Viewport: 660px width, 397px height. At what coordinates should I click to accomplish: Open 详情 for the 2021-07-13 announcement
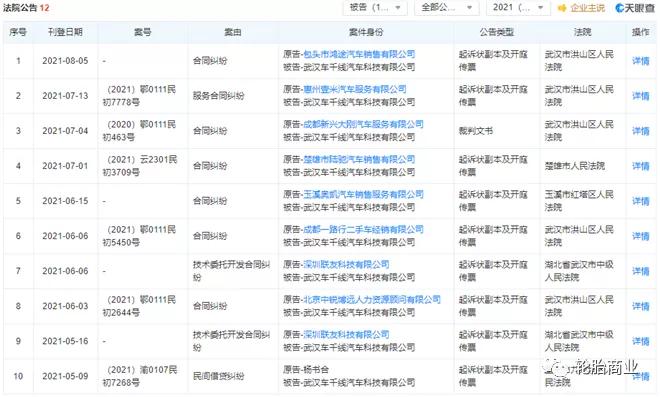coord(641,96)
